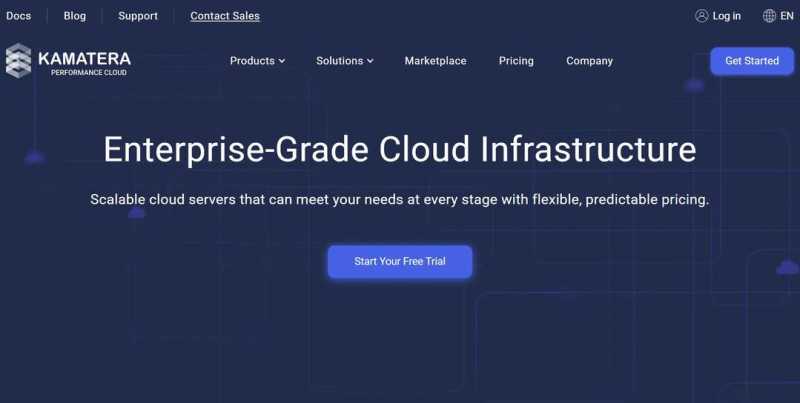
Task: Follow the Contact Sales link
Action: 225,16
